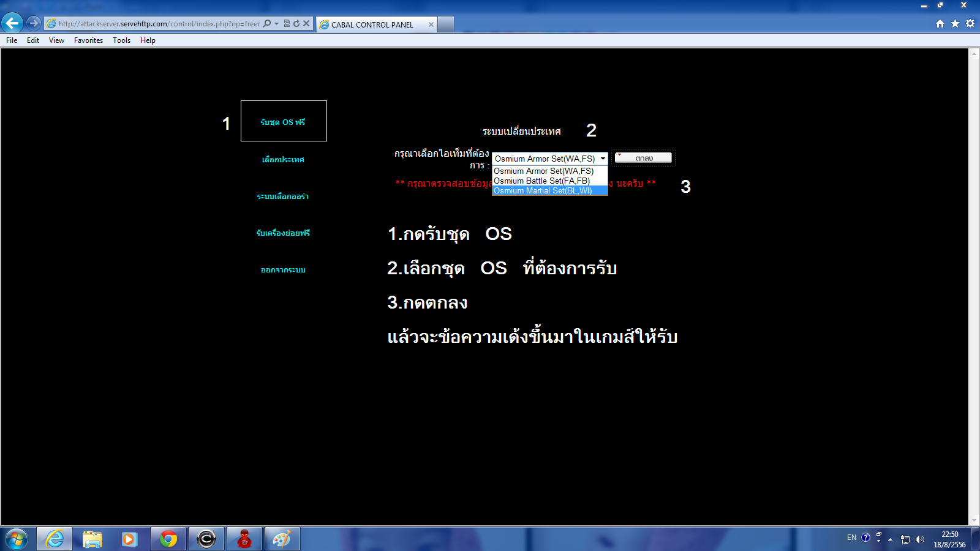Go back with the browser Back arrow
Viewport: 980px width, 551px height.
click(12, 23)
